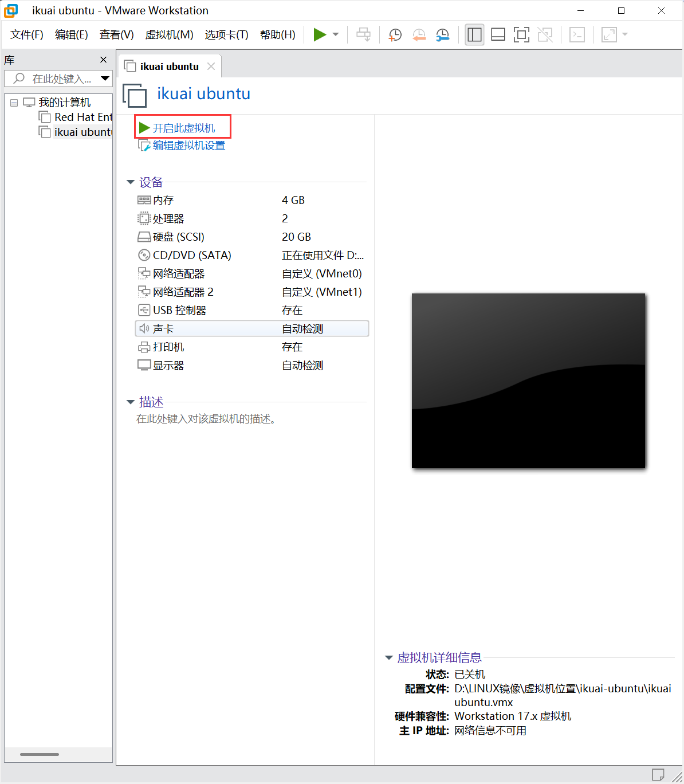
Task: Click the 显示器 display row
Action: [252, 365]
